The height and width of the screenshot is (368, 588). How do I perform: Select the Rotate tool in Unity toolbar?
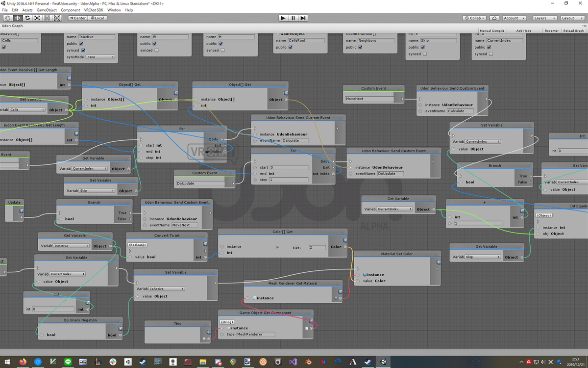(x=27, y=18)
